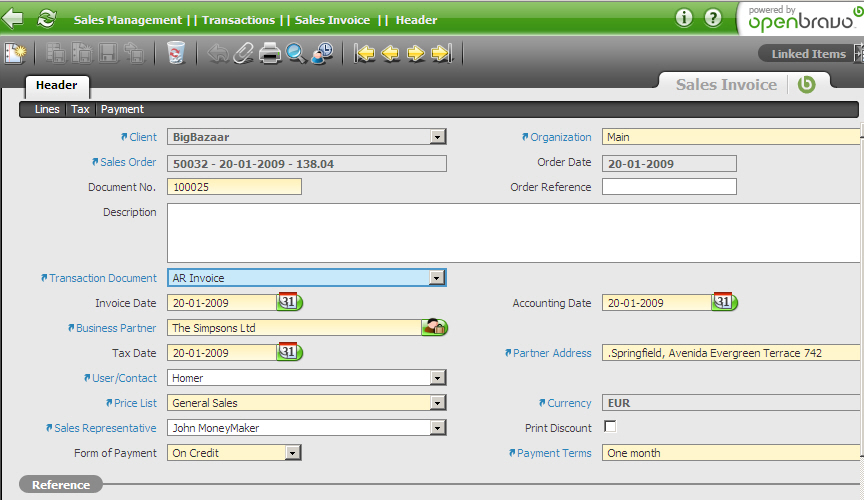Image resolution: width=864 pixels, height=500 pixels.
Task: Toggle the Print Discount checkbox
Action: click(x=610, y=426)
